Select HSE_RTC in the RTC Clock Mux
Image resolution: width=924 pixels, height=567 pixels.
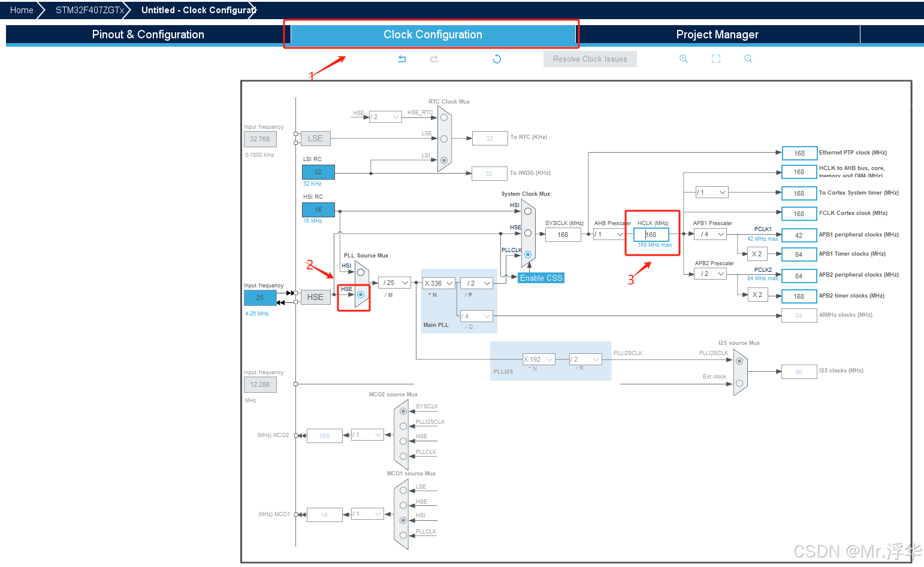point(444,117)
